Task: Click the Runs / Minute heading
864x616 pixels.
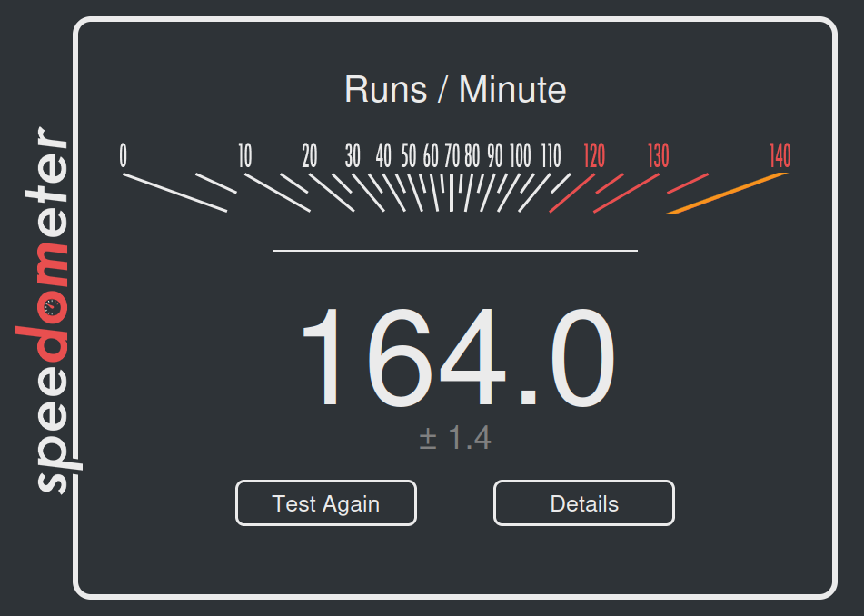Action: 455,89
